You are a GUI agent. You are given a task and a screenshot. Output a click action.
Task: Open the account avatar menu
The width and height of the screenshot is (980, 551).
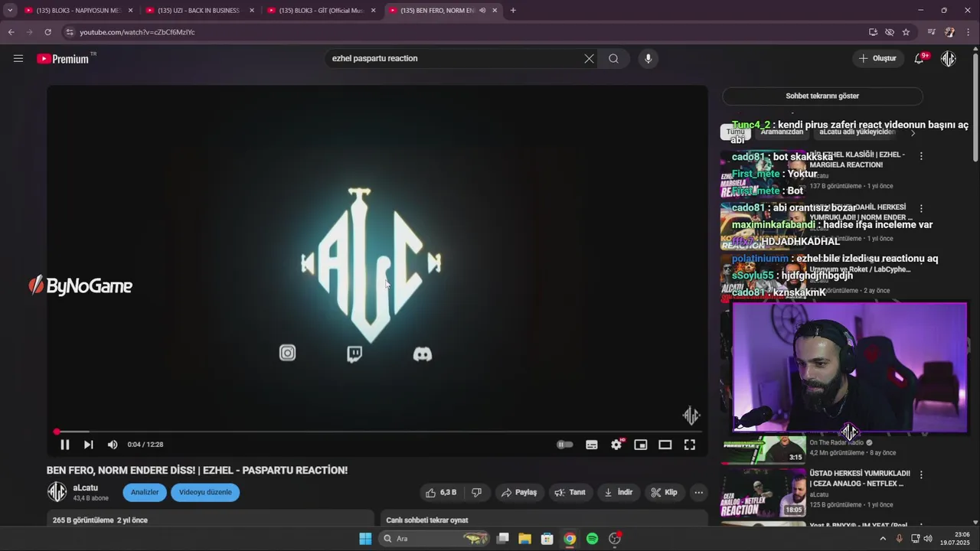coord(949,58)
